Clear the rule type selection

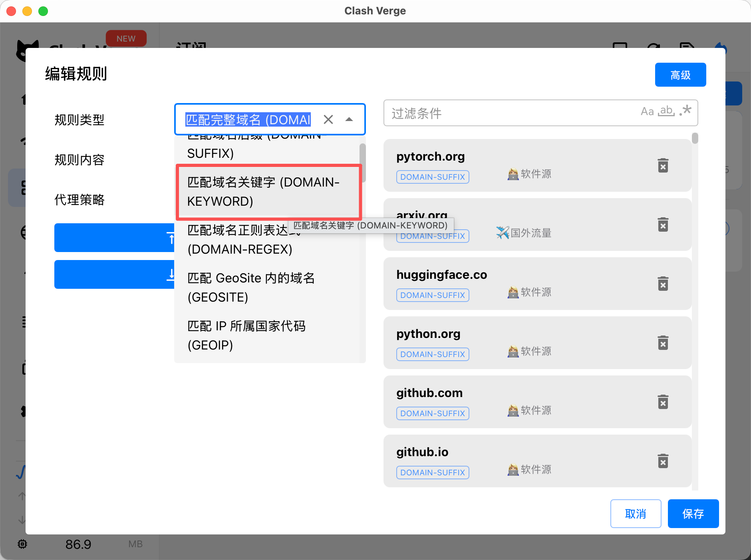(328, 119)
